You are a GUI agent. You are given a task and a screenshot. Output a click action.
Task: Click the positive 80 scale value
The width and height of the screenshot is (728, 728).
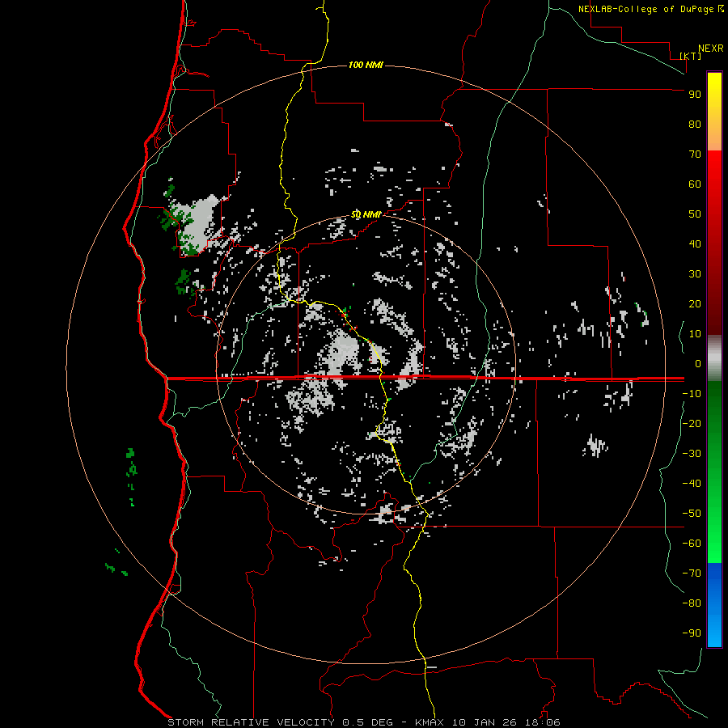[695, 125]
